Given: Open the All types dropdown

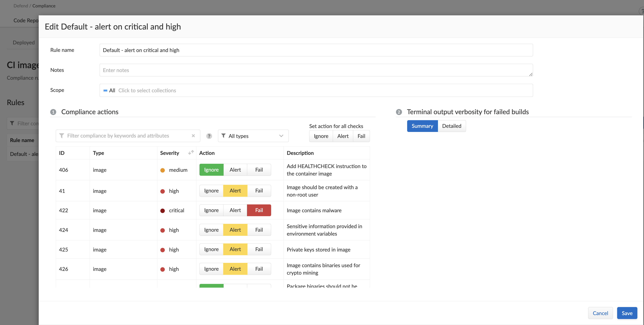Looking at the screenshot, I should [x=253, y=136].
